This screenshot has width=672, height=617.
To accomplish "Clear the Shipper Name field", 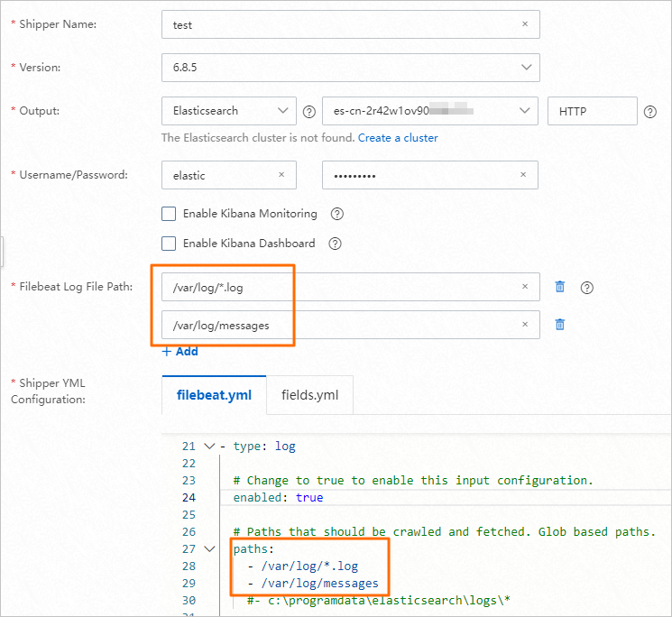I will tap(525, 24).
